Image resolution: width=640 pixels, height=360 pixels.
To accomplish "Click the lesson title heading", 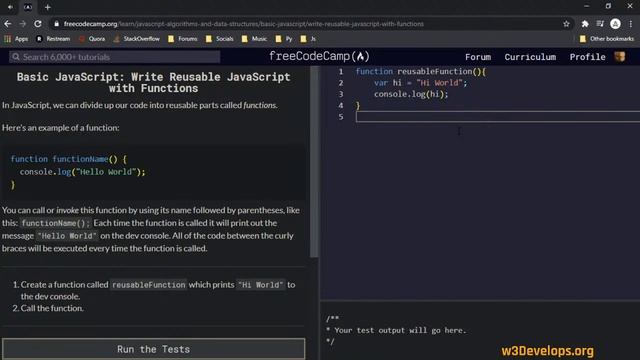I will (x=153, y=82).
